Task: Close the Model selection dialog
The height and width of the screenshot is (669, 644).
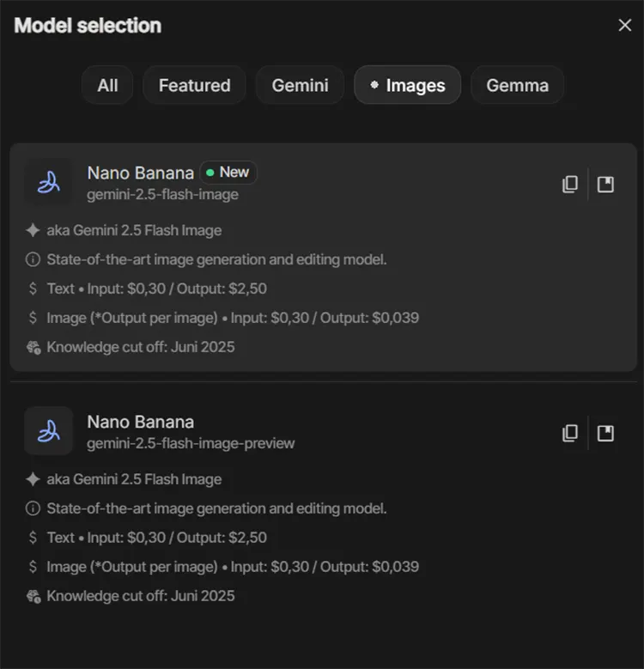Action: tap(625, 26)
